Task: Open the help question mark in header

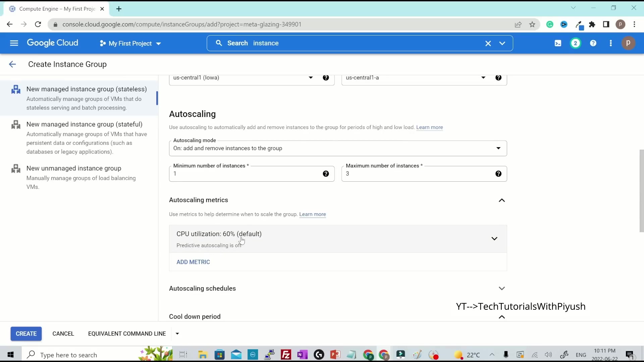Action: [593, 43]
